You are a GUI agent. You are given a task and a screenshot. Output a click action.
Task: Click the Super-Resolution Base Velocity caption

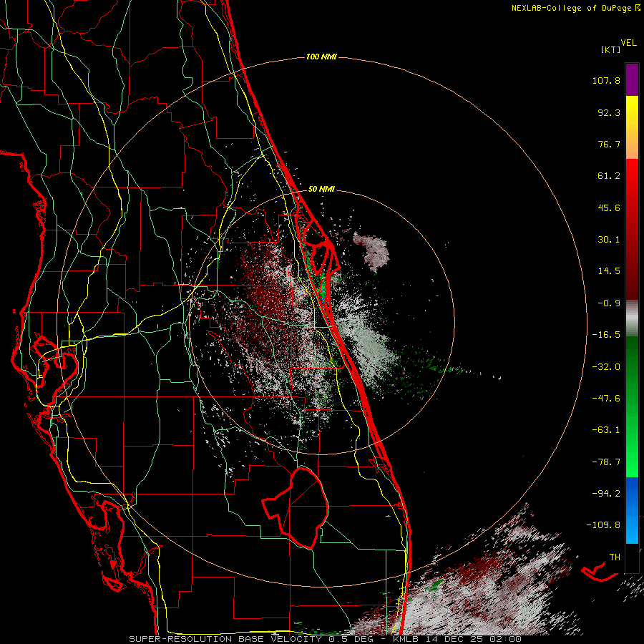pos(326,639)
